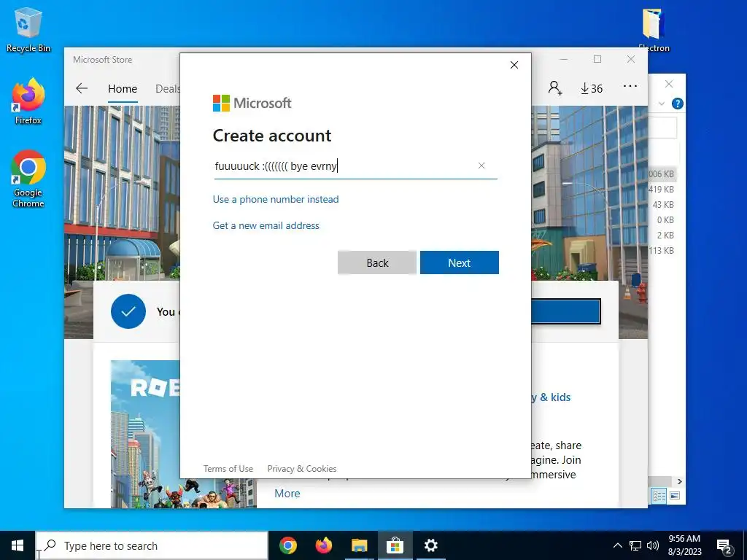This screenshot has height=560, width=747.
Task: Open the Deals tab in Microsoft Store
Action: click(x=167, y=88)
